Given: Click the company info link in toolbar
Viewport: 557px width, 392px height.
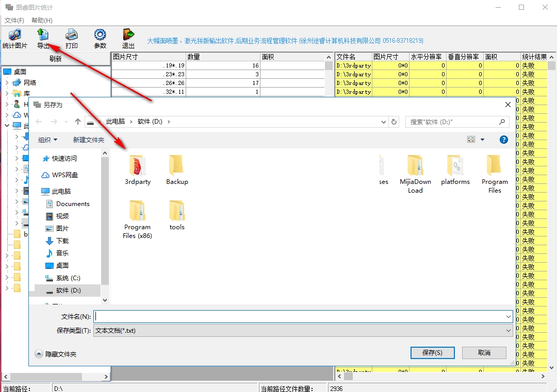Looking at the screenshot, I should pyautogui.click(x=285, y=41).
